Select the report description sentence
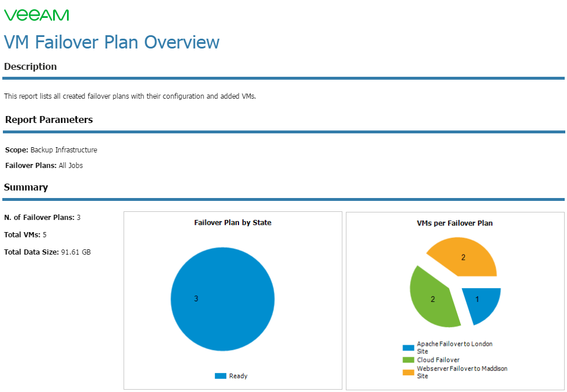567x392 pixels. (130, 96)
